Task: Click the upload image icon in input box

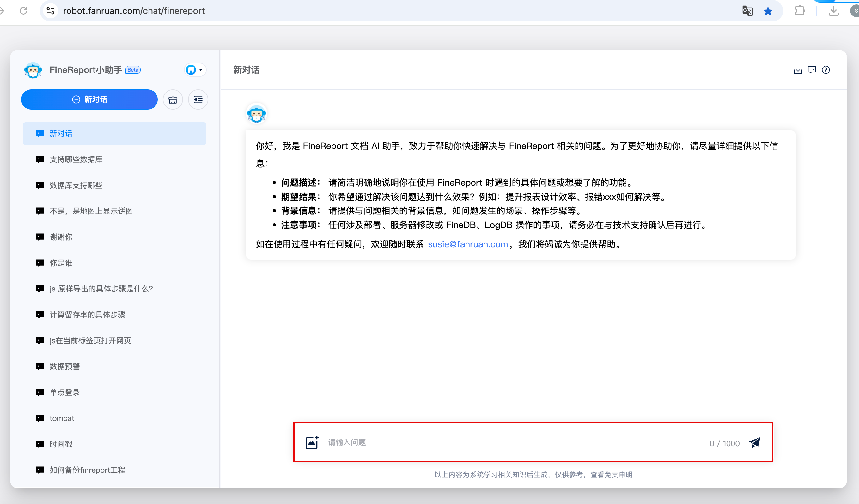Action: coord(312,442)
